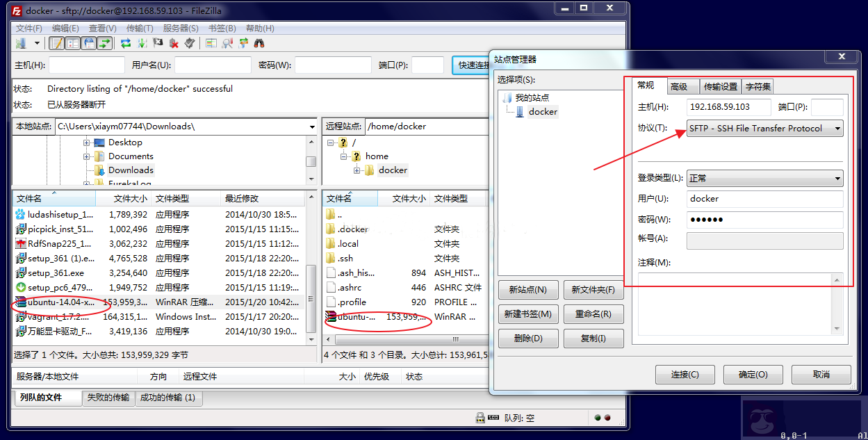This screenshot has width=868, height=440.
Task: Select the binoculars file search icon
Action: (x=259, y=42)
